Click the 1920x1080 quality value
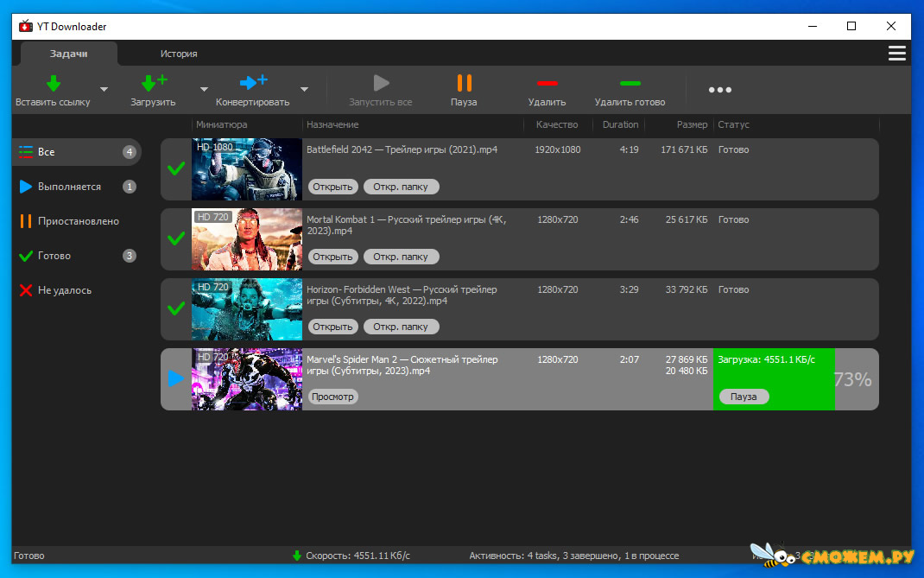This screenshot has width=924, height=578. pyautogui.click(x=558, y=149)
